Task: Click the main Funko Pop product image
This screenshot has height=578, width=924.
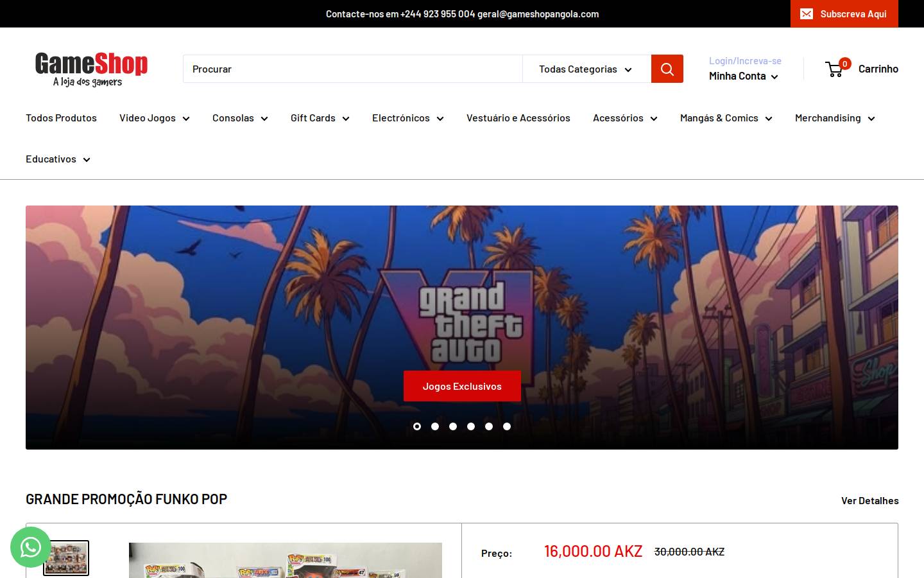Action: click(286, 560)
